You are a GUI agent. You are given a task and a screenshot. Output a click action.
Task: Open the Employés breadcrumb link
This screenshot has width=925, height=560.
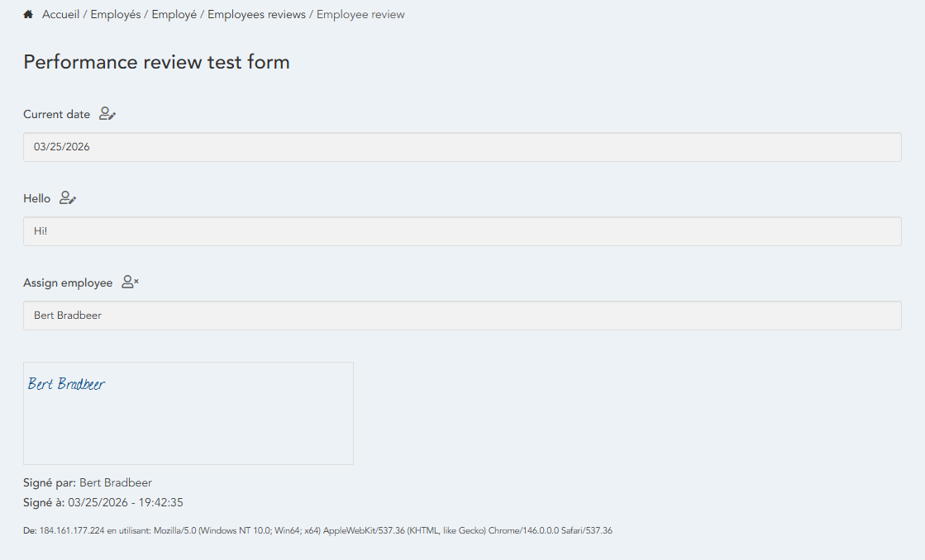pyautogui.click(x=116, y=15)
